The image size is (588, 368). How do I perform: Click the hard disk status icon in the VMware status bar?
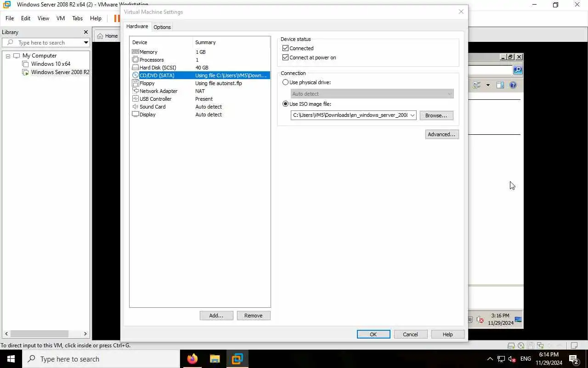511,345
